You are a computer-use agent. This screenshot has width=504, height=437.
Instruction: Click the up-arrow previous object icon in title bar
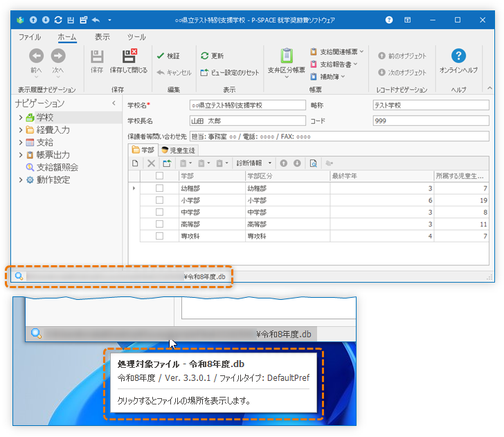[x=33, y=20]
